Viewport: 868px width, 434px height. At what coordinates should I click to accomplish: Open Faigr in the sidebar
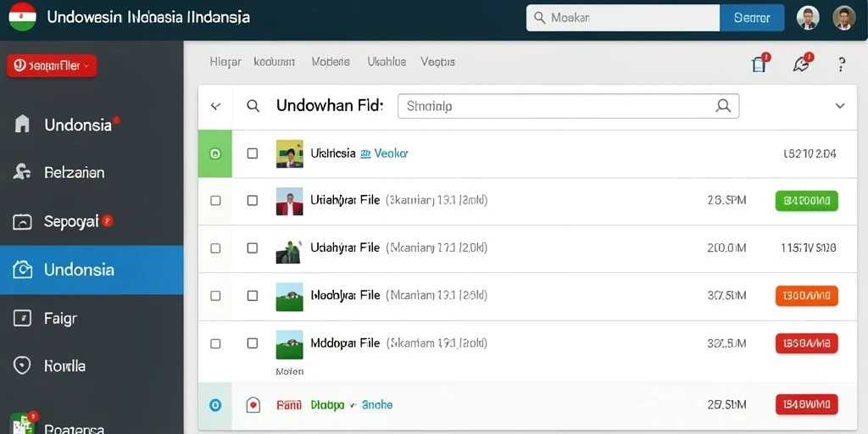92,319
